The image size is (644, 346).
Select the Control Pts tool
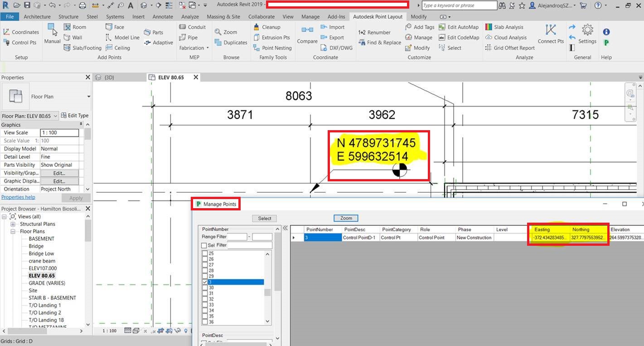[x=20, y=43]
